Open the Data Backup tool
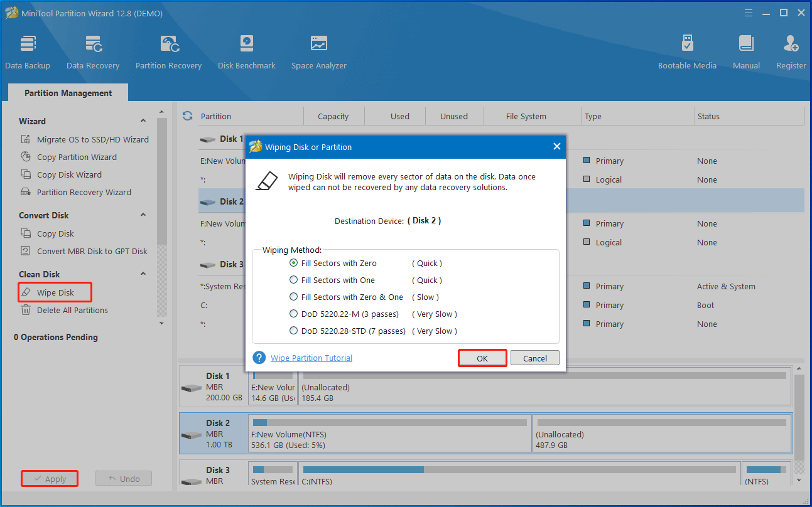Screen dimensions: 812x507 [28, 52]
